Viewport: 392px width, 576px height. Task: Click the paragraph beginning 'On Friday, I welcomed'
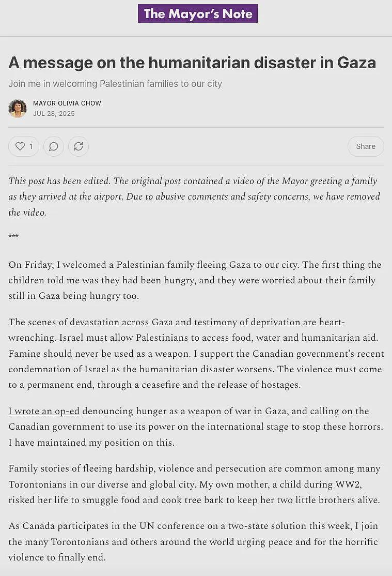pos(195,280)
